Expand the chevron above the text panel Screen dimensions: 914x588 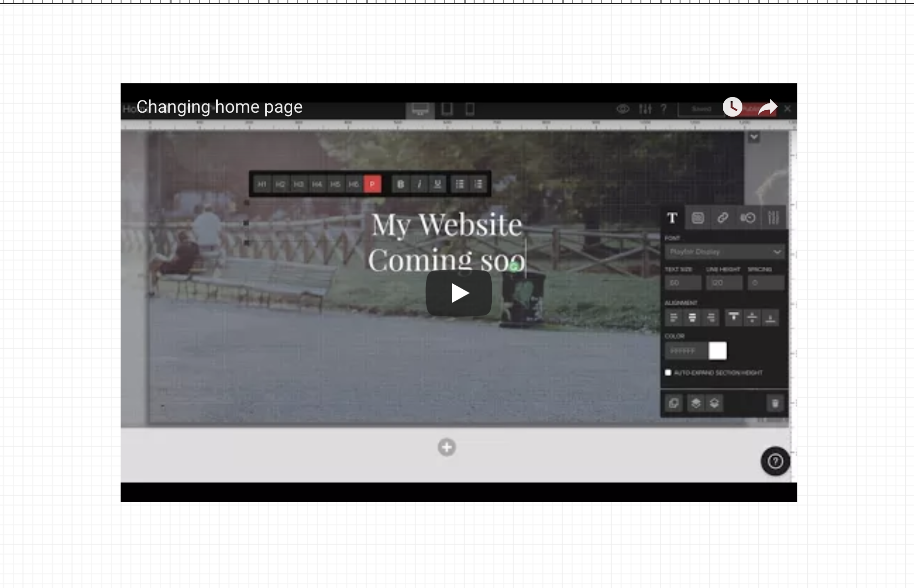pyautogui.click(x=754, y=137)
